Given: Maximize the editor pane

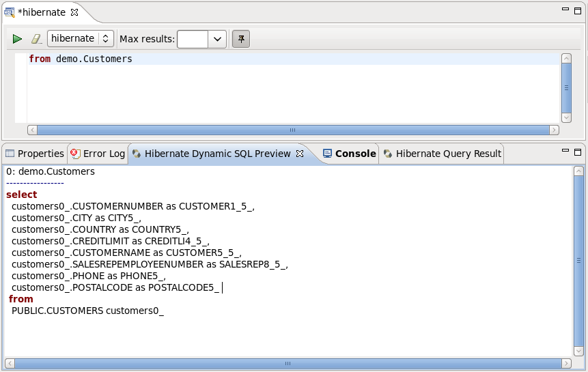Looking at the screenshot, I should (x=578, y=11).
